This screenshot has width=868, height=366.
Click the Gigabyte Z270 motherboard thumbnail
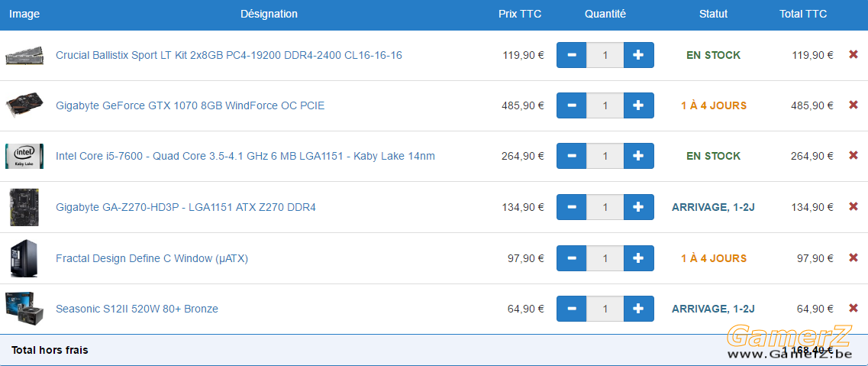(24, 207)
